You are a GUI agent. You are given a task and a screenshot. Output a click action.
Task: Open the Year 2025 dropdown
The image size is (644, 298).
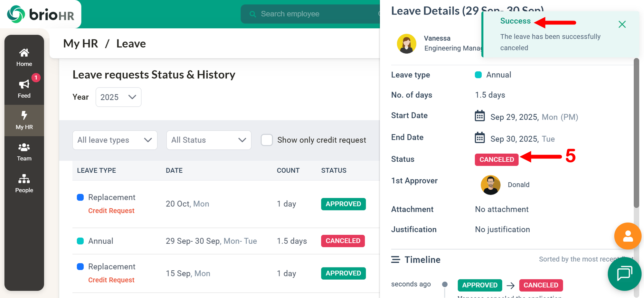click(118, 97)
